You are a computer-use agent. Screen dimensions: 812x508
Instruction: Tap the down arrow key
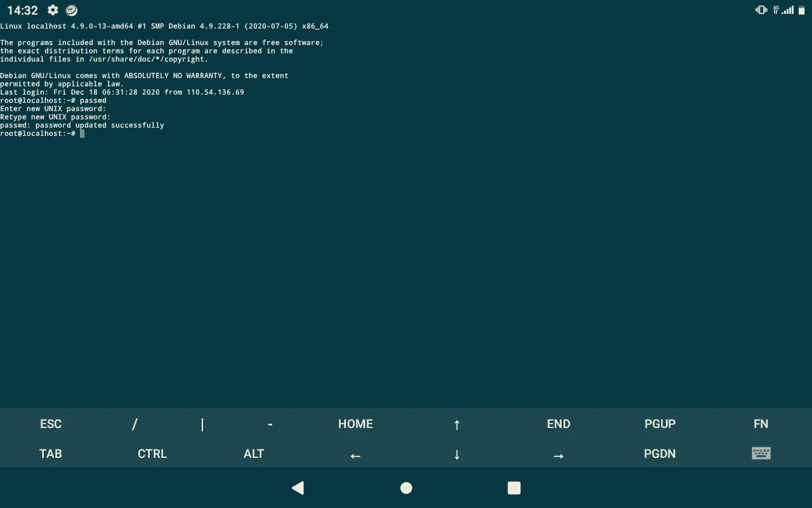457,455
